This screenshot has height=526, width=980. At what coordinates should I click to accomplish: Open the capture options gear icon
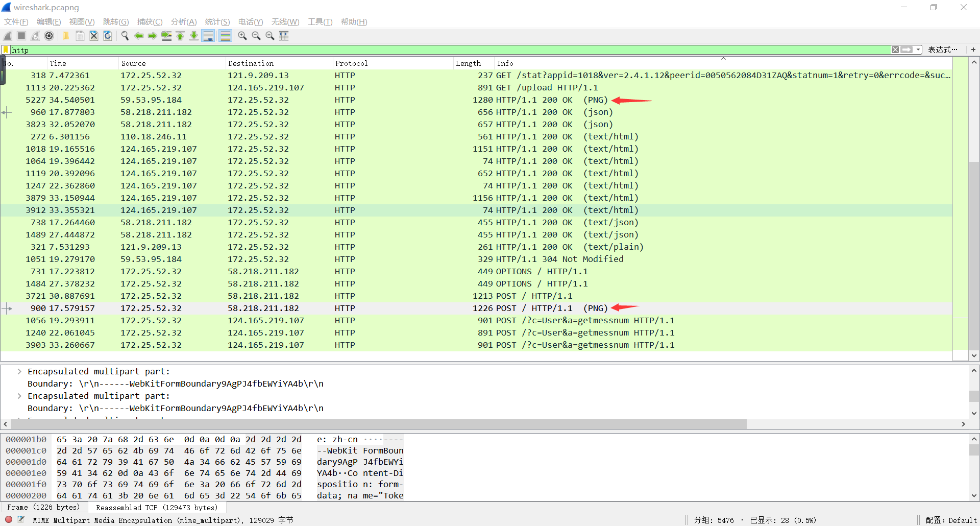[49, 36]
